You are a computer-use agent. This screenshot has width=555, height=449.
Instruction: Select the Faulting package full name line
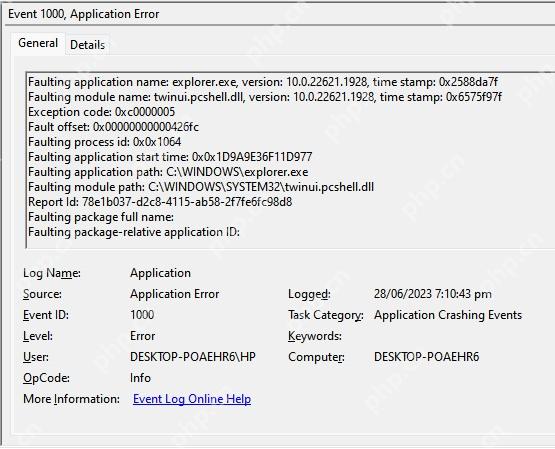point(101,217)
